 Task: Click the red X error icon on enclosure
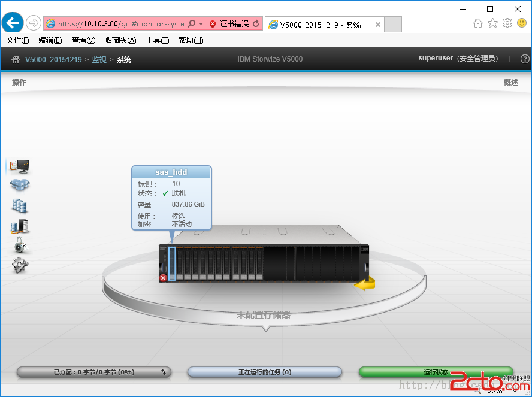point(163,278)
